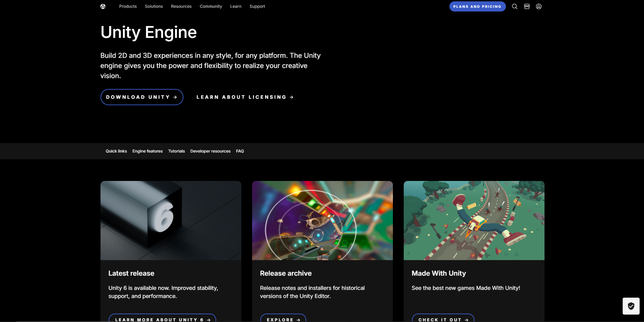
Task: Click the 'Build 2D and 3D experiences' paragraph
Action: point(210,66)
